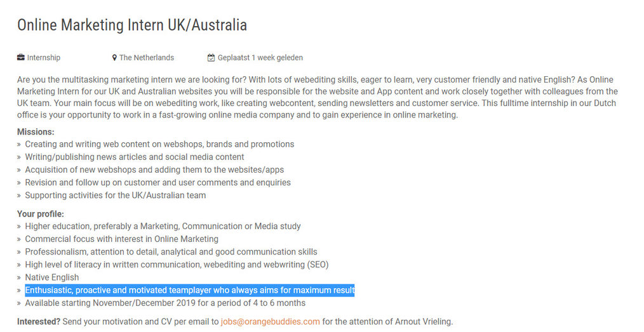This screenshot has width=644, height=332.
Task: Click the Your profile heading
Action: click(x=41, y=214)
